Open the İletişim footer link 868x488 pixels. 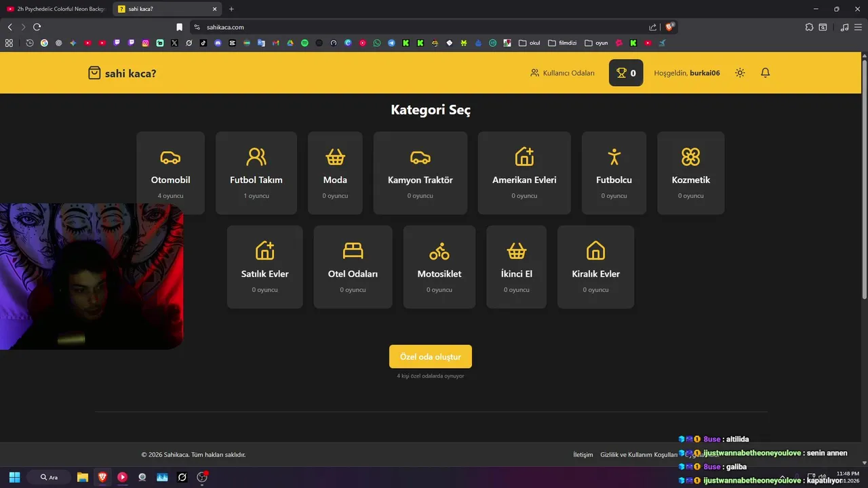click(583, 455)
